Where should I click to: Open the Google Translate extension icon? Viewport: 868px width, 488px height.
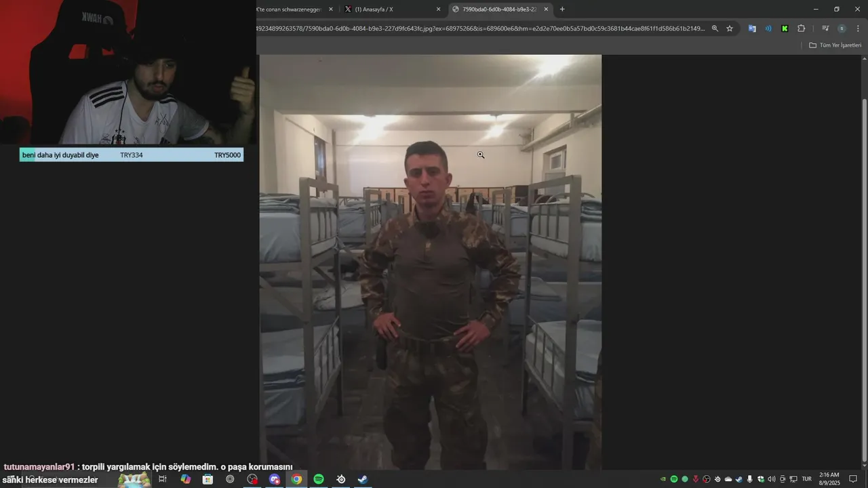(x=752, y=28)
